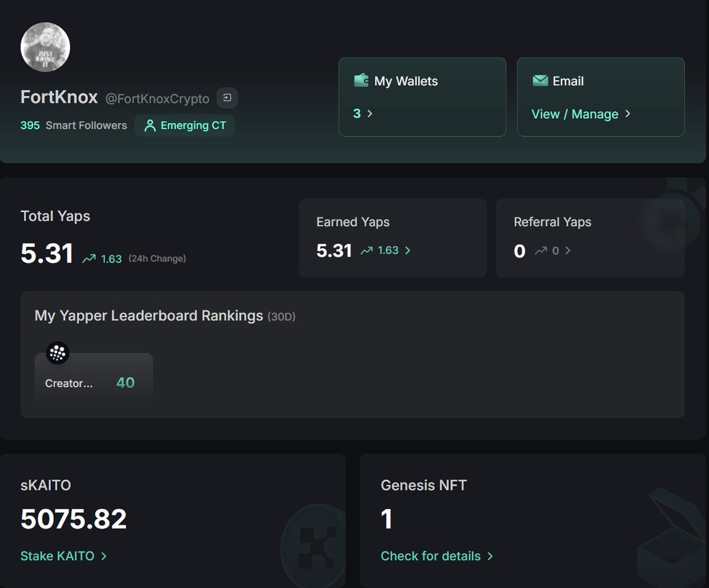The width and height of the screenshot is (709, 588).
Task: Expand Earned Yaps details chevron
Action: click(x=408, y=251)
